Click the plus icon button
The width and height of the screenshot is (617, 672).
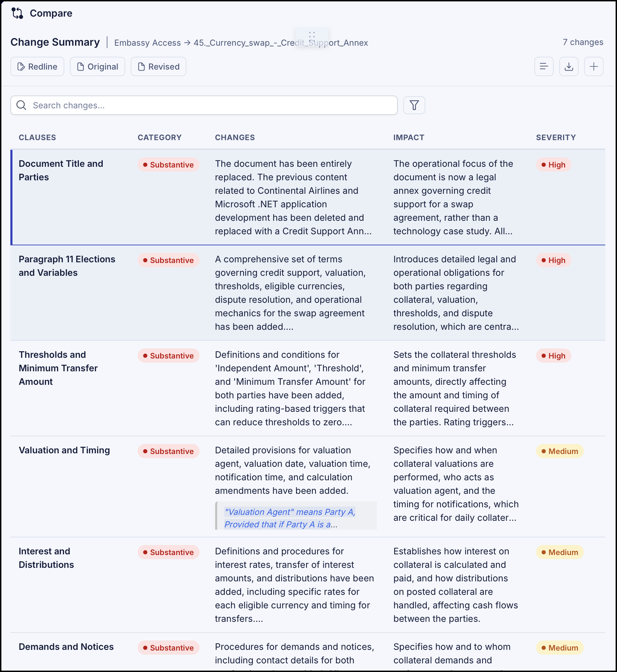coord(593,66)
